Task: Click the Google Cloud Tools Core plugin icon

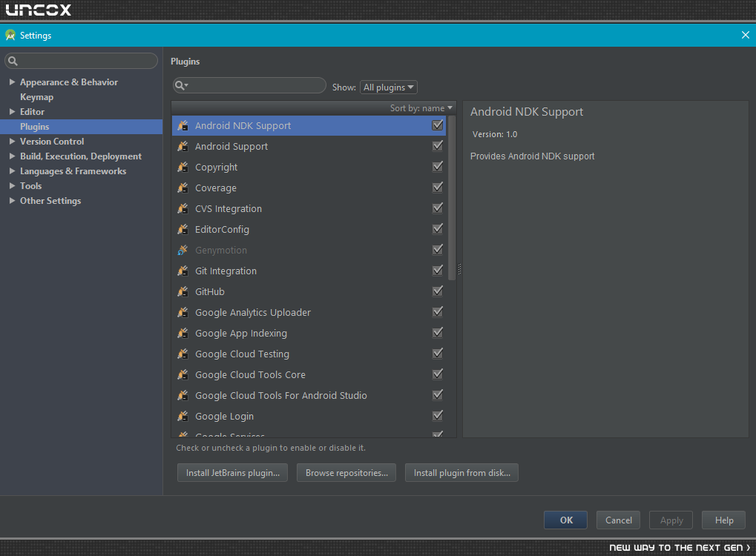Action: [x=183, y=374]
